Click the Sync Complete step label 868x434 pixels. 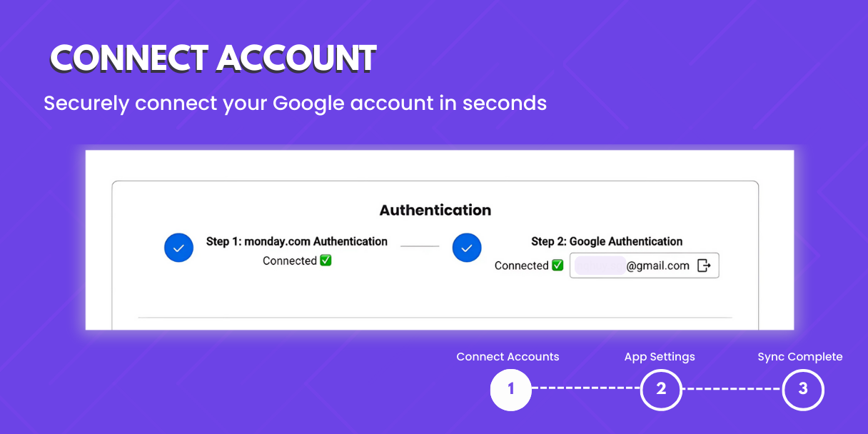point(800,356)
